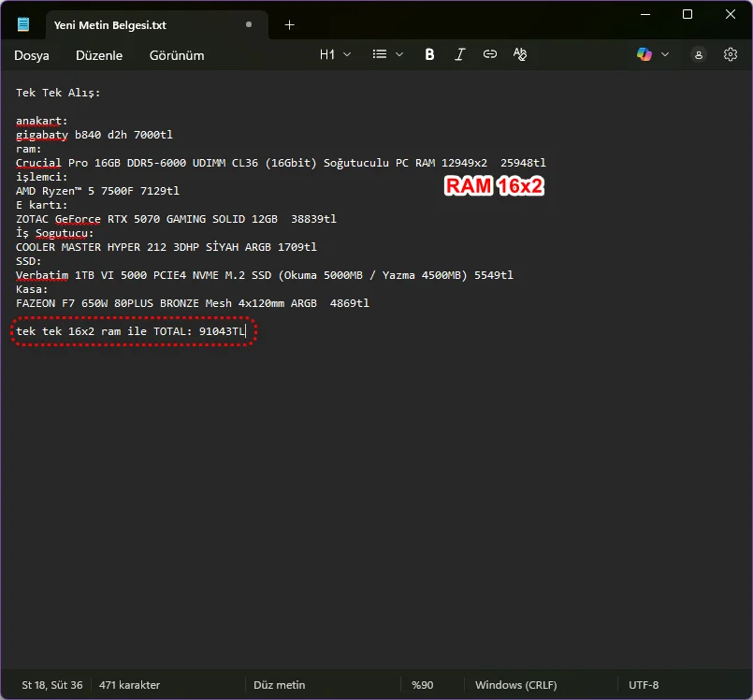This screenshot has width=753, height=700.
Task: Click Düz metin in the status bar
Action: tap(279, 685)
